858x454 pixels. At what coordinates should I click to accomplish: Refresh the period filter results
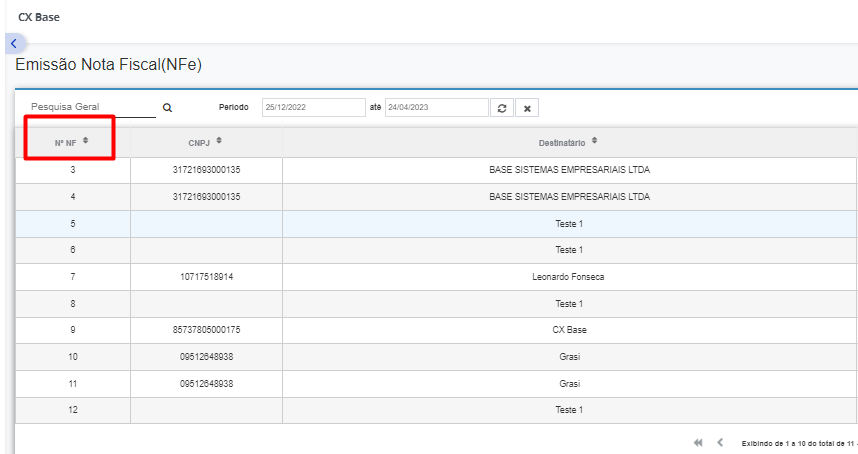[x=502, y=108]
